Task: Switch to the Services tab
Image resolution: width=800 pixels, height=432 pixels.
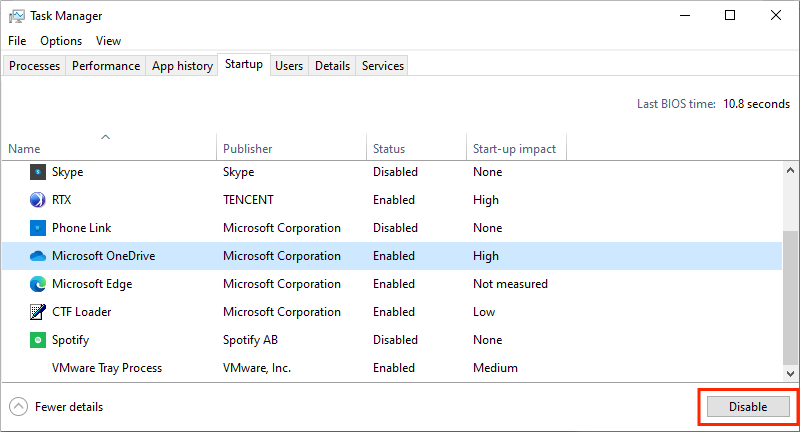Action: pyautogui.click(x=383, y=66)
